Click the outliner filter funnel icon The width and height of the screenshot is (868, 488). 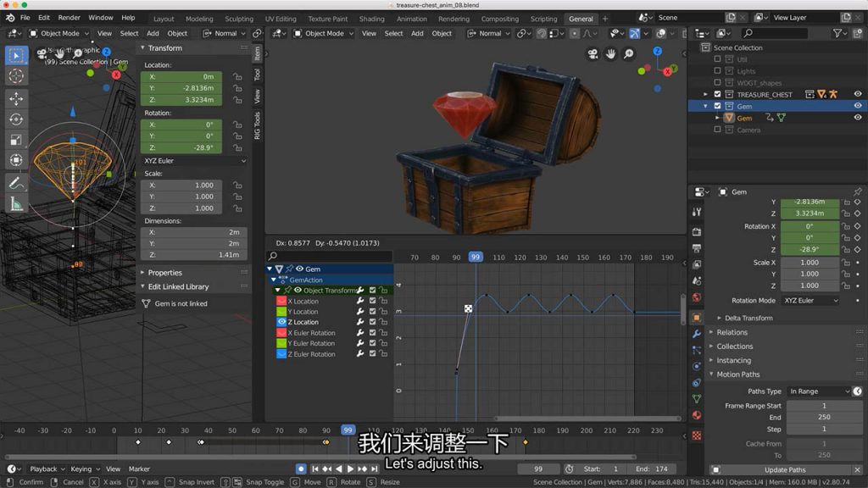tap(837, 33)
